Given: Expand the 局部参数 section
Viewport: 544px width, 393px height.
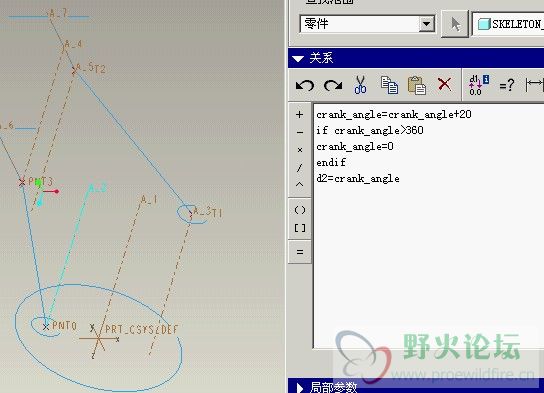Looking at the screenshot, I should [300, 388].
